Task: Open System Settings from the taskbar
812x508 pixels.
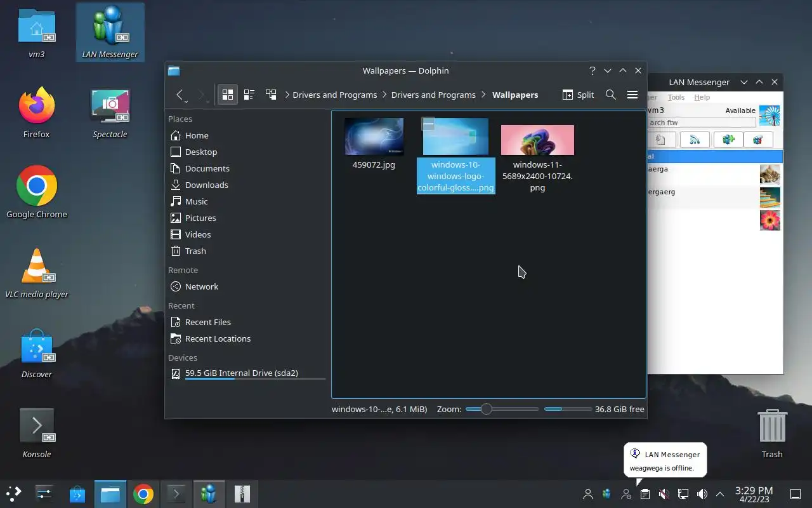Action: click(44, 494)
